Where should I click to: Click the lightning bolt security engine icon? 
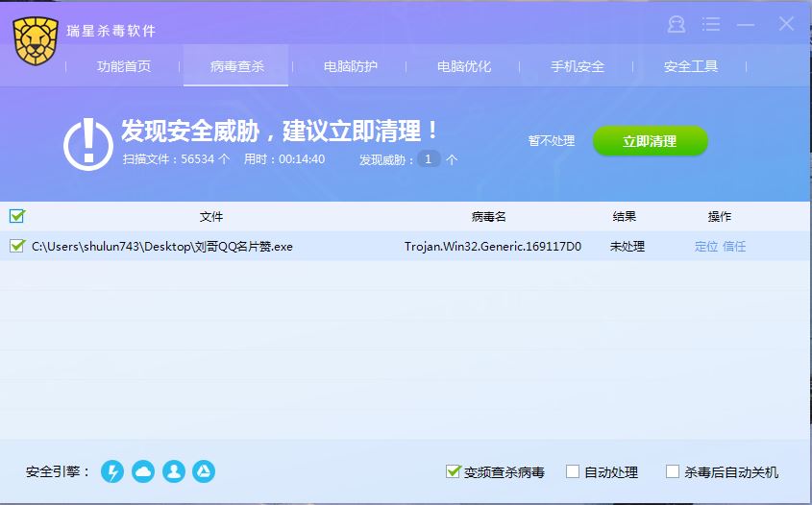[112, 471]
